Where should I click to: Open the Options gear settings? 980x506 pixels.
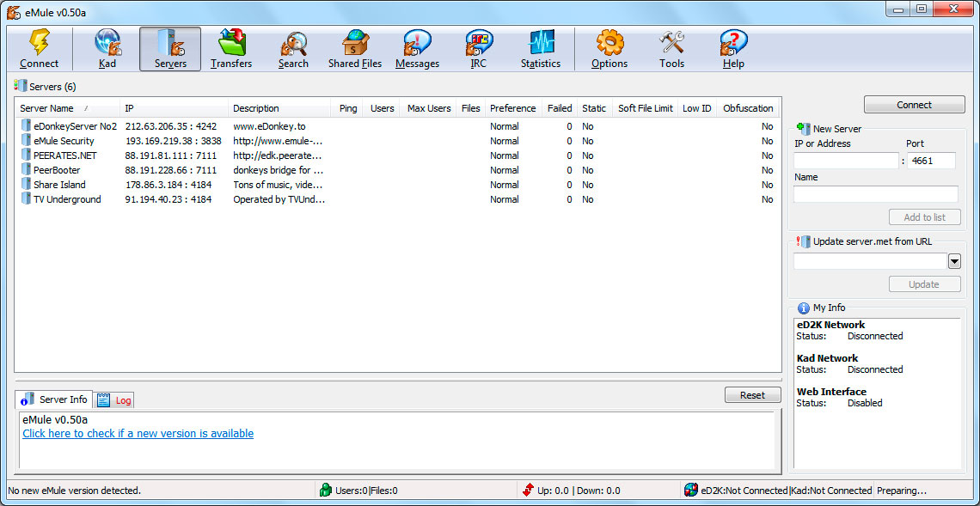tap(609, 44)
